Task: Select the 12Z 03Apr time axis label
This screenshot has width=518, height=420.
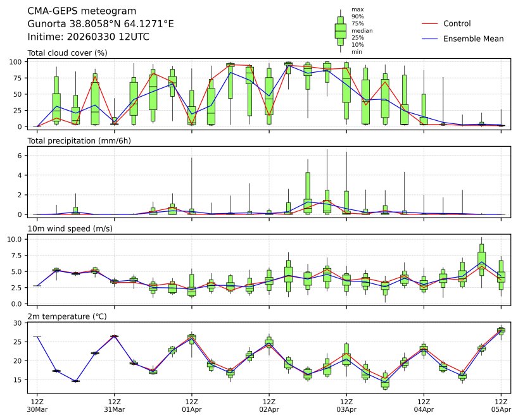Action: point(346,405)
